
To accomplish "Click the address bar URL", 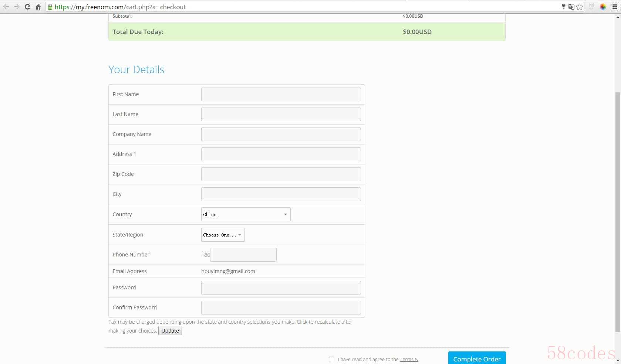I will (x=120, y=7).
